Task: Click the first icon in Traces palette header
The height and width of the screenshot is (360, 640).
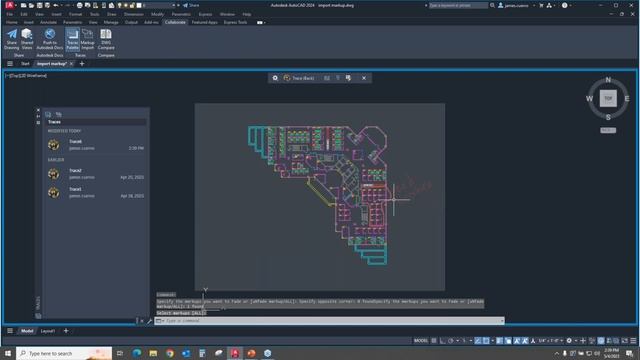Action: [48, 114]
